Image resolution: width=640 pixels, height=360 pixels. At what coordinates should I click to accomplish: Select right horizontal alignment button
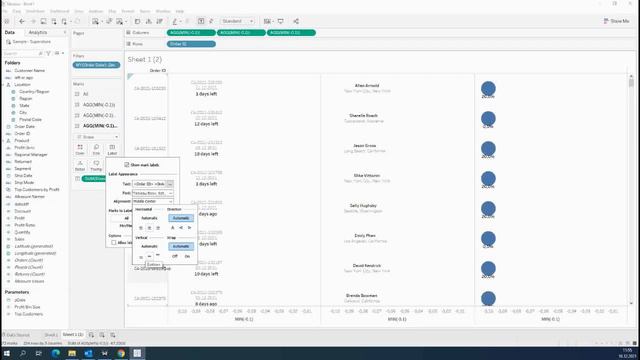click(x=158, y=228)
